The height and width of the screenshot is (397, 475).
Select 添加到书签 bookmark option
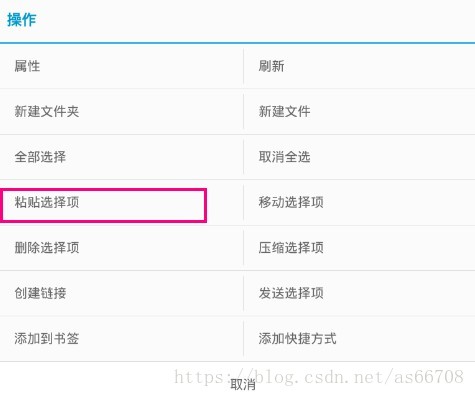pyautogui.click(x=121, y=339)
